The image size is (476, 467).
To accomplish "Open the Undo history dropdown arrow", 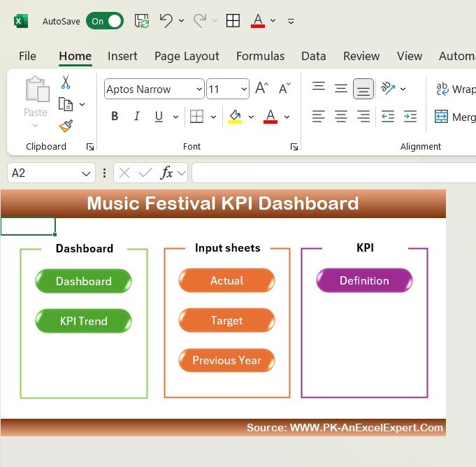I will (181, 21).
